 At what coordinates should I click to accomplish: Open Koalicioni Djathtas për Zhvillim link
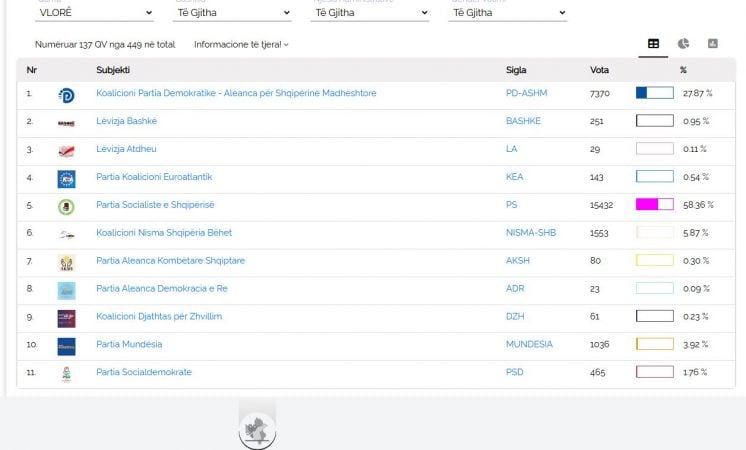click(159, 316)
